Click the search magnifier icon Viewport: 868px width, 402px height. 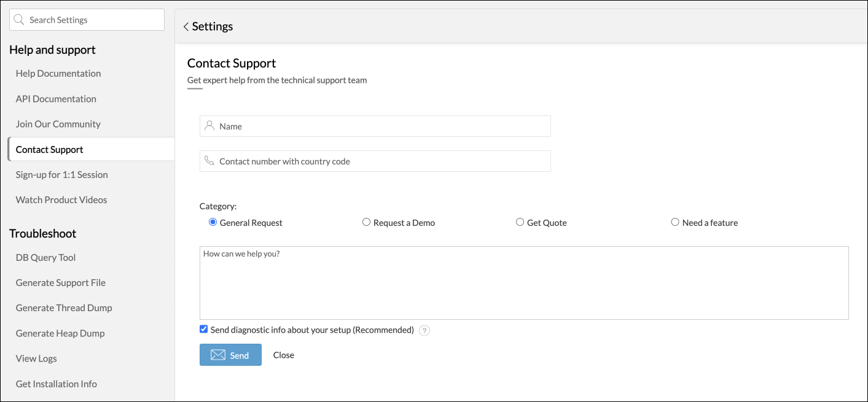(19, 20)
